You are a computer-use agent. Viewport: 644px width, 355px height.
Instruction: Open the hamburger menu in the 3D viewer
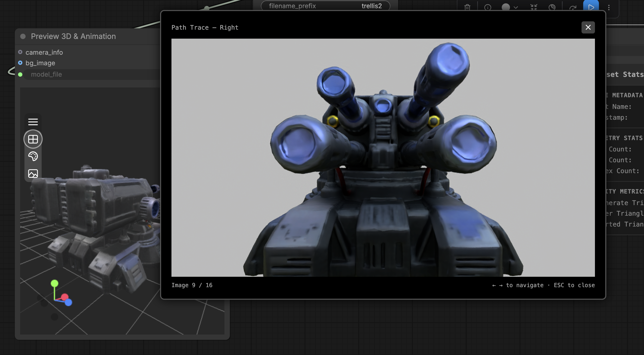(33, 122)
